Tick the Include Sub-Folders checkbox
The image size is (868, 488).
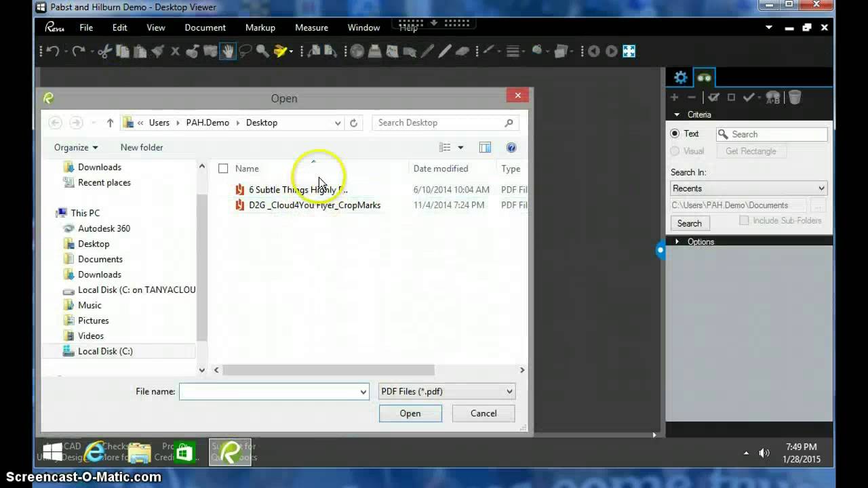[x=744, y=221]
